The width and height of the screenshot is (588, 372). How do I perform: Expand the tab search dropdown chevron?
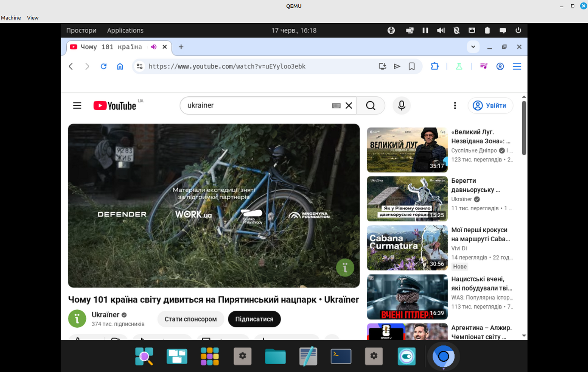[x=473, y=47]
